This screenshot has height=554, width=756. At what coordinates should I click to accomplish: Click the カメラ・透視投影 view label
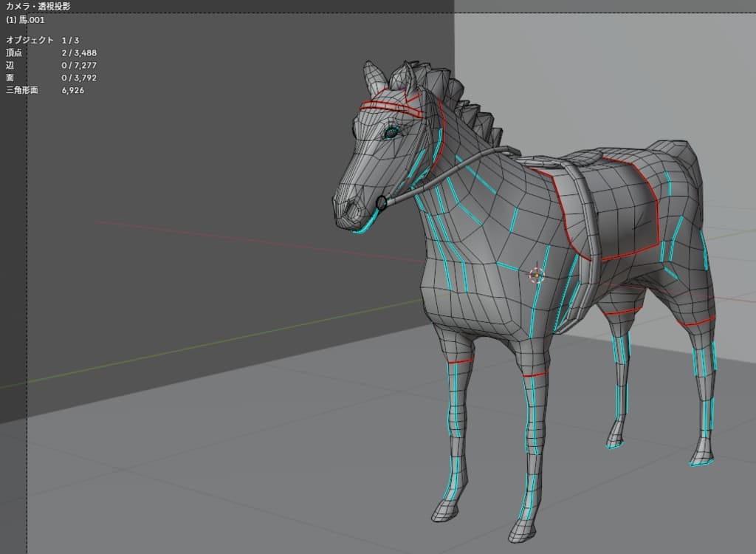(38, 7)
